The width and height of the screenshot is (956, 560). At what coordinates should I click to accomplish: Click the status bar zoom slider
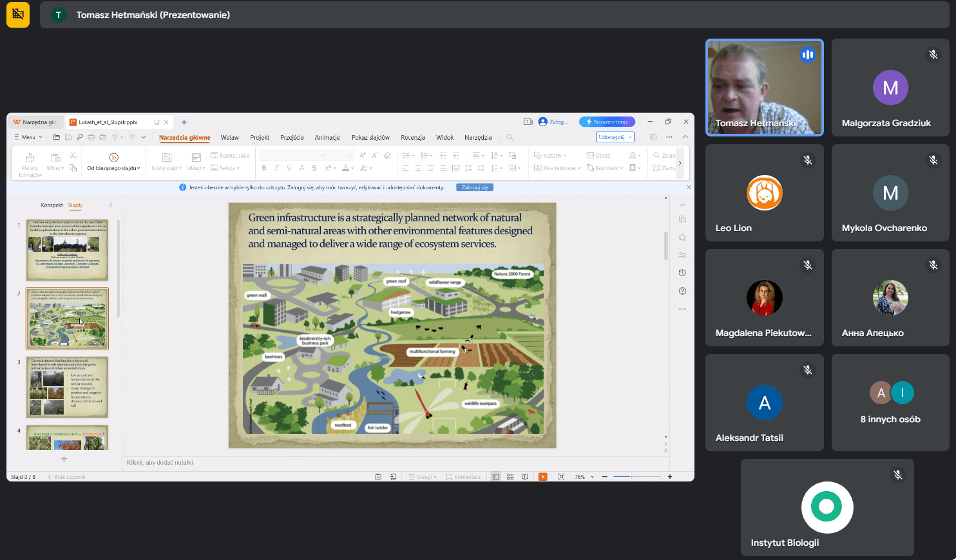point(636,477)
